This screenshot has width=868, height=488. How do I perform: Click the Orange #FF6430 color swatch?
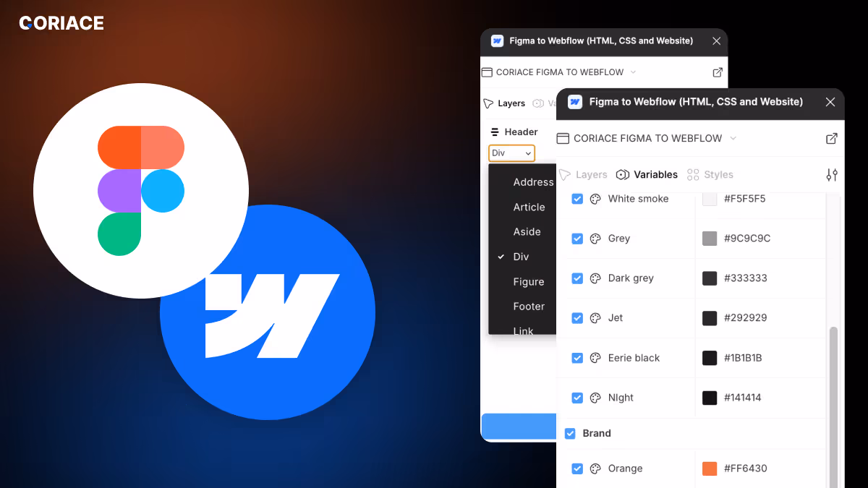click(710, 468)
